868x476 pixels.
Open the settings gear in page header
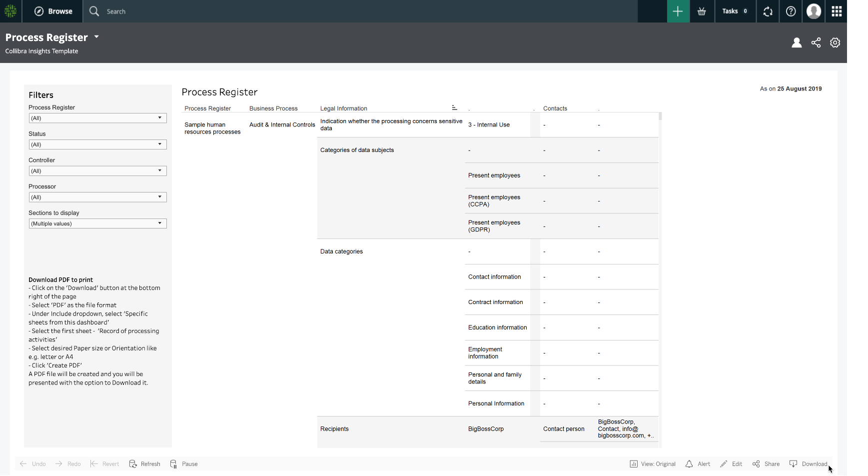835,42
